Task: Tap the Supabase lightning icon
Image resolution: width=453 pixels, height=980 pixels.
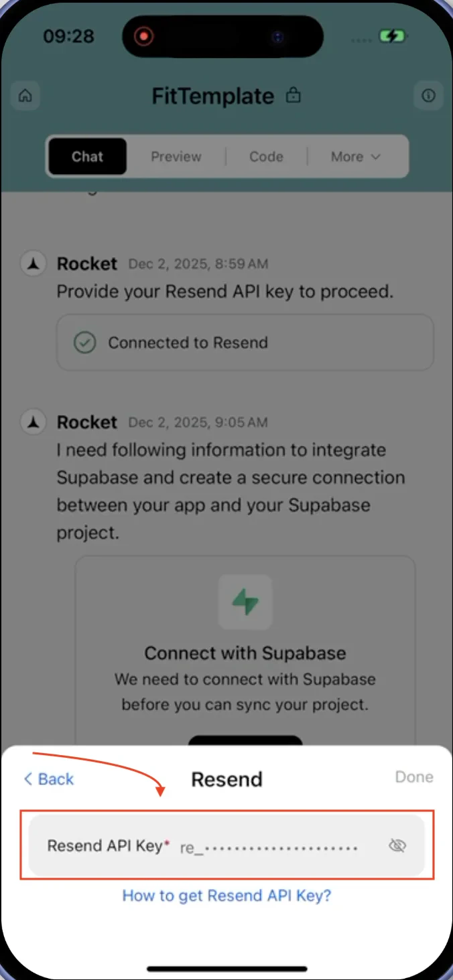Action: click(245, 602)
